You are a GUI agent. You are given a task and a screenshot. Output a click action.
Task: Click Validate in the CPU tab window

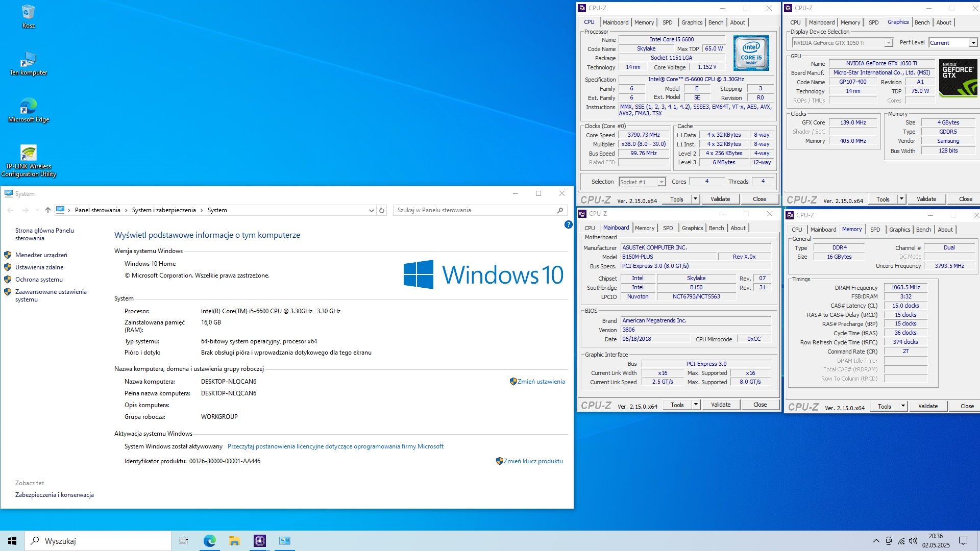(720, 199)
